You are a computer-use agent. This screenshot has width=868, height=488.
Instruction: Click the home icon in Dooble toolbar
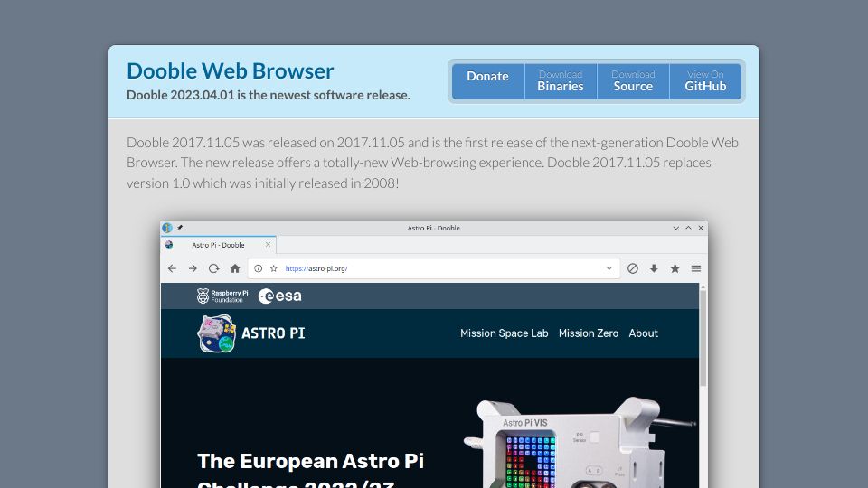235,268
